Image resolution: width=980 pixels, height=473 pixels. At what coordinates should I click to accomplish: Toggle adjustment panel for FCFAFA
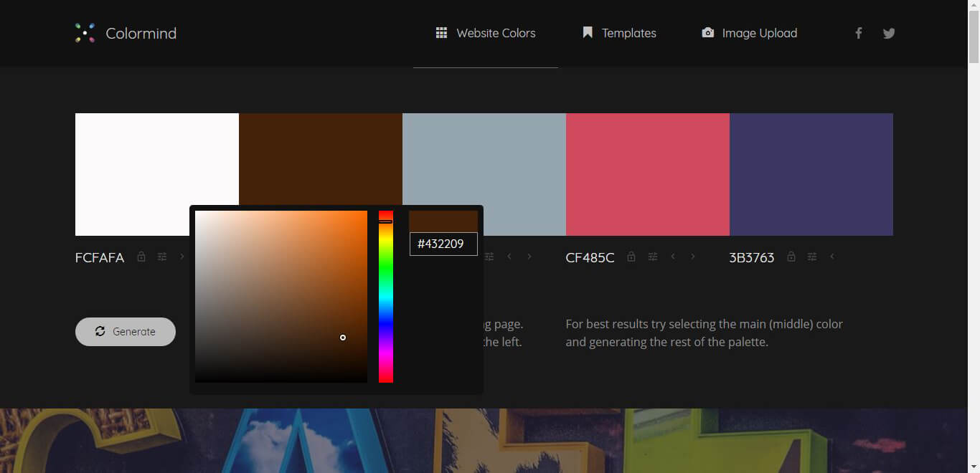163,256
